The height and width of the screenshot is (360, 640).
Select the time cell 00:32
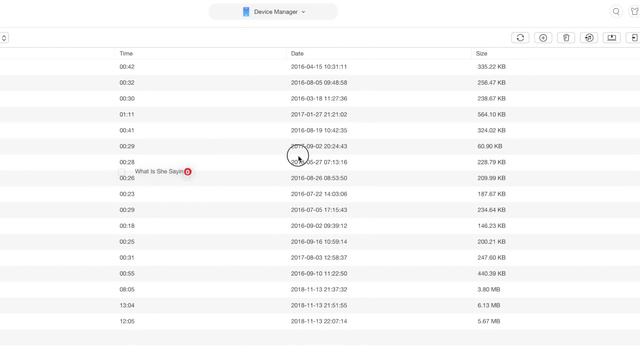(x=127, y=82)
